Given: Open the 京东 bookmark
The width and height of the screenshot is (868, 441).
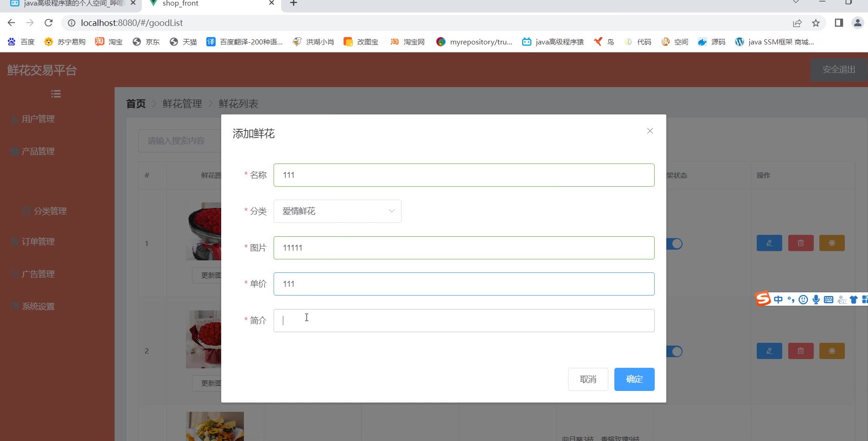Looking at the screenshot, I should click(x=146, y=42).
